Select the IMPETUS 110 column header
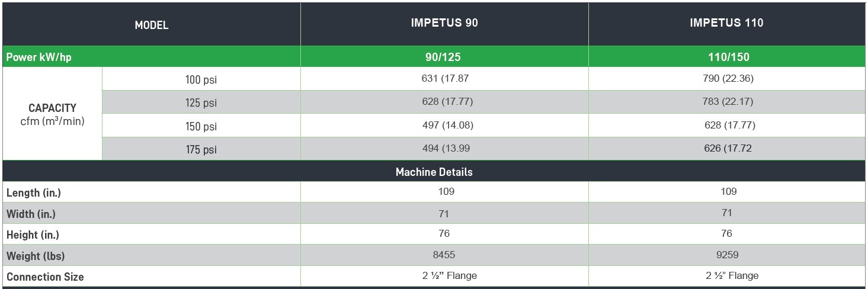This screenshot has height=289, width=868. [x=727, y=23]
